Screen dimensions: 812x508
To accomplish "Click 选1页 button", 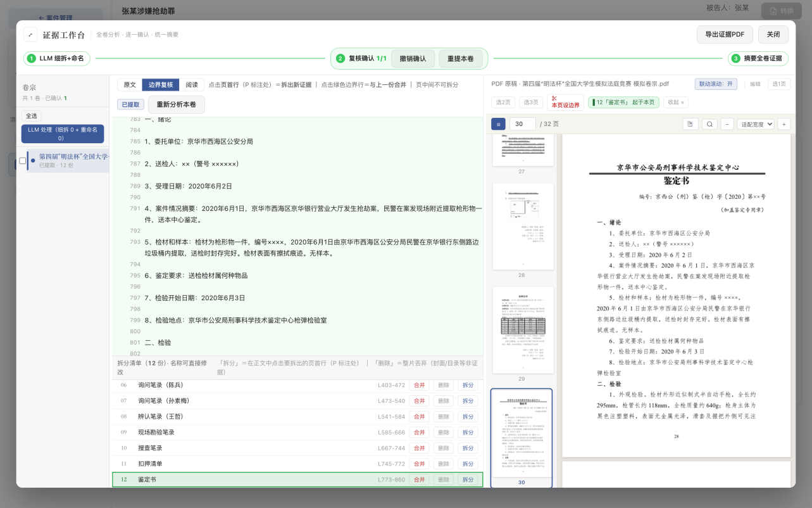I will click(779, 84).
